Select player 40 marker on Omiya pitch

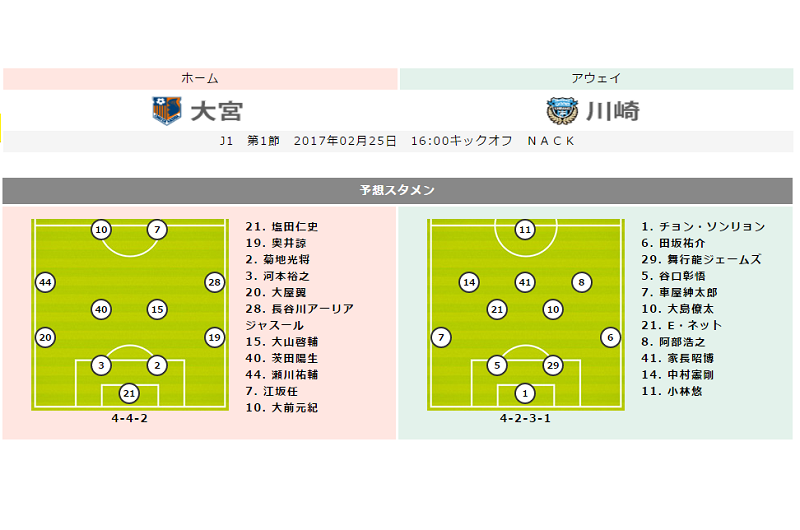coord(101,309)
